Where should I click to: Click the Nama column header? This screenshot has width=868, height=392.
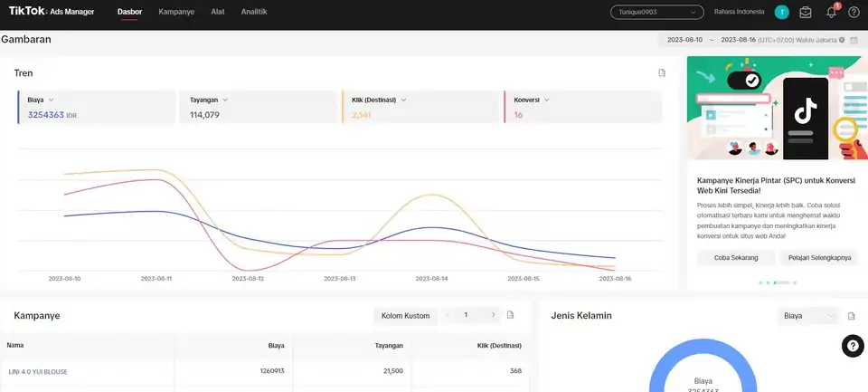(x=15, y=345)
